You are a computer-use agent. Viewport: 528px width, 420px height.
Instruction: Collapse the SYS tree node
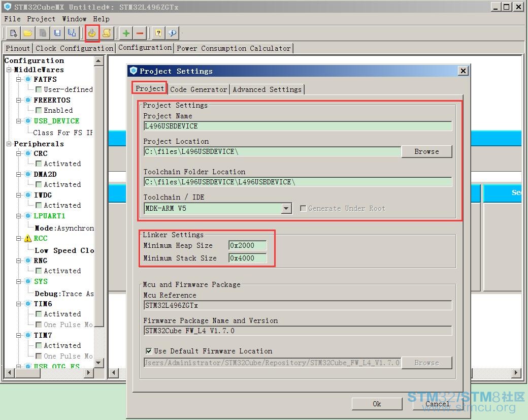(19, 281)
